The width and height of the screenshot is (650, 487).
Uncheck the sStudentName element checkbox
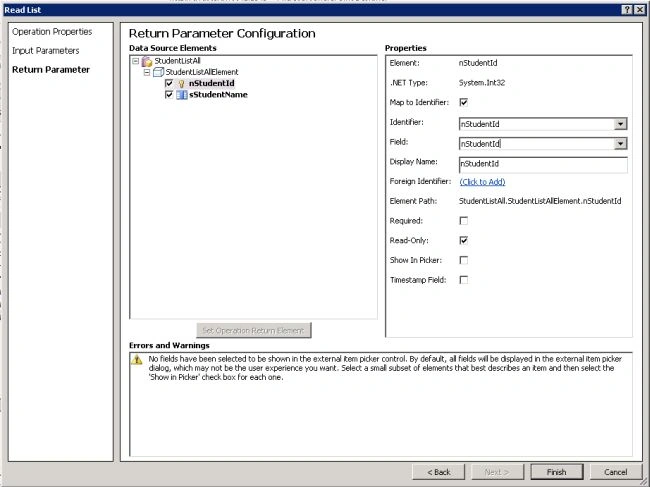pyautogui.click(x=169, y=94)
